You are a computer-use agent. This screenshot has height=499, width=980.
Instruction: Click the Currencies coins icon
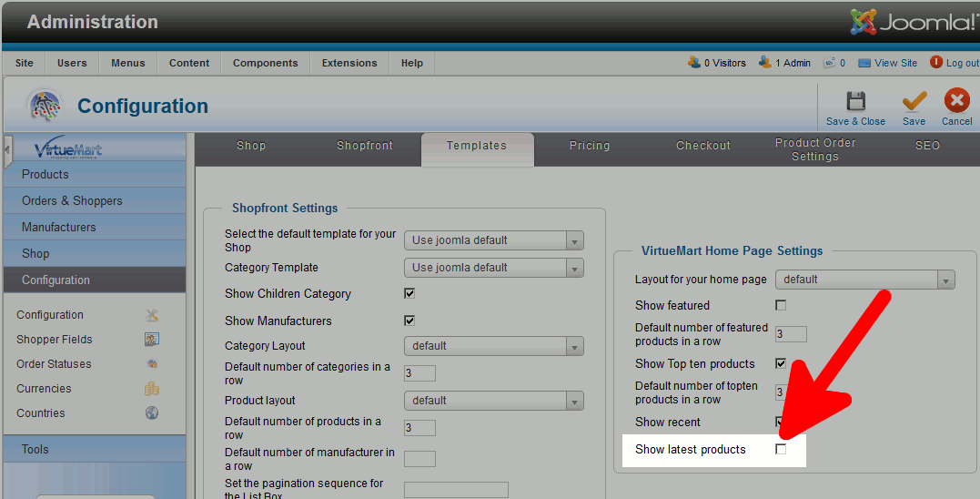(152, 389)
